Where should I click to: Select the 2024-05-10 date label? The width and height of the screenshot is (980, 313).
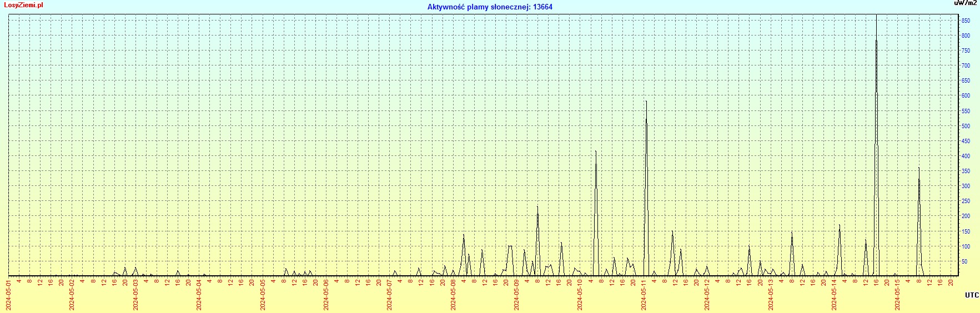pyautogui.click(x=580, y=295)
